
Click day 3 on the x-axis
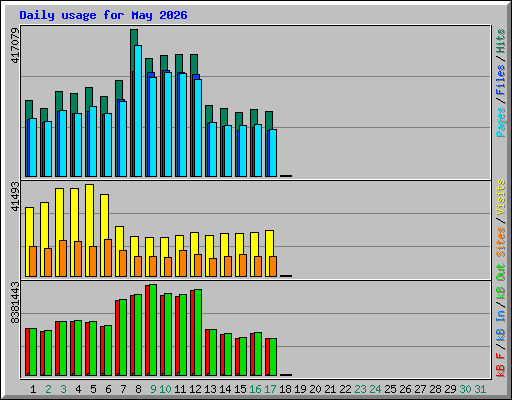pyautogui.click(x=63, y=389)
